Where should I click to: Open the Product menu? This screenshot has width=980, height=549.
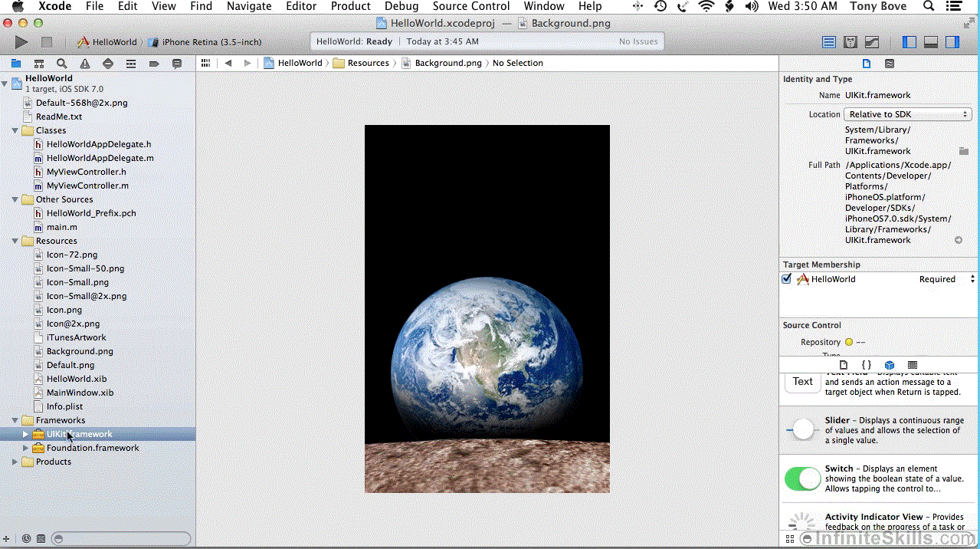pos(351,6)
